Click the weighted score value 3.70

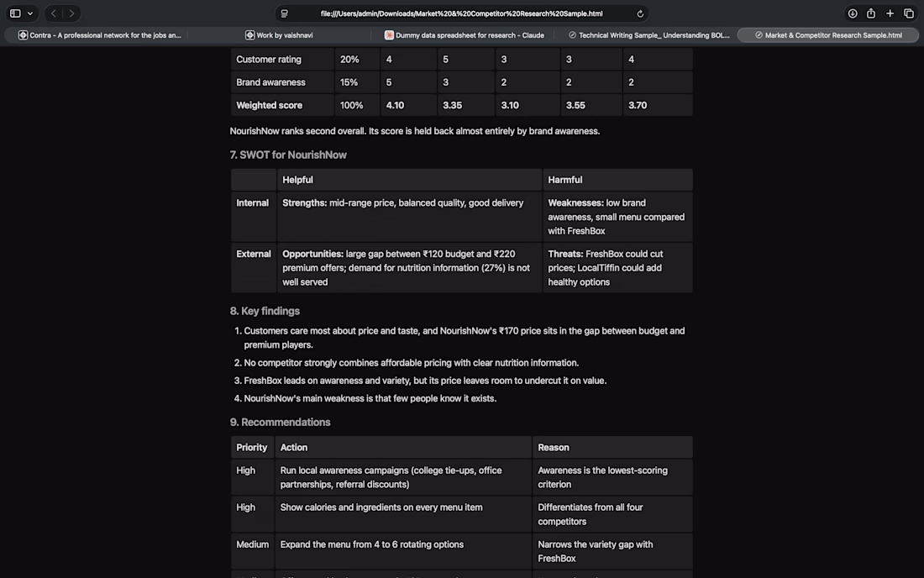pyautogui.click(x=638, y=106)
